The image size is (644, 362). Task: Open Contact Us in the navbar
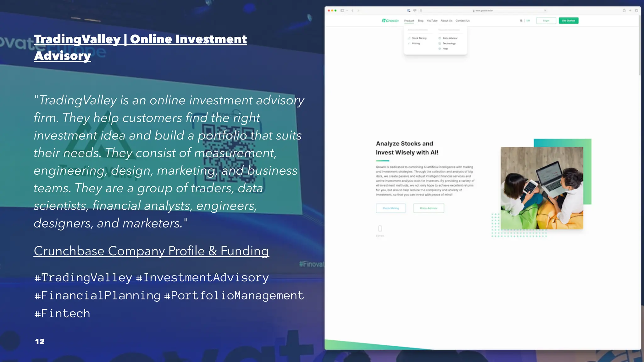click(463, 21)
